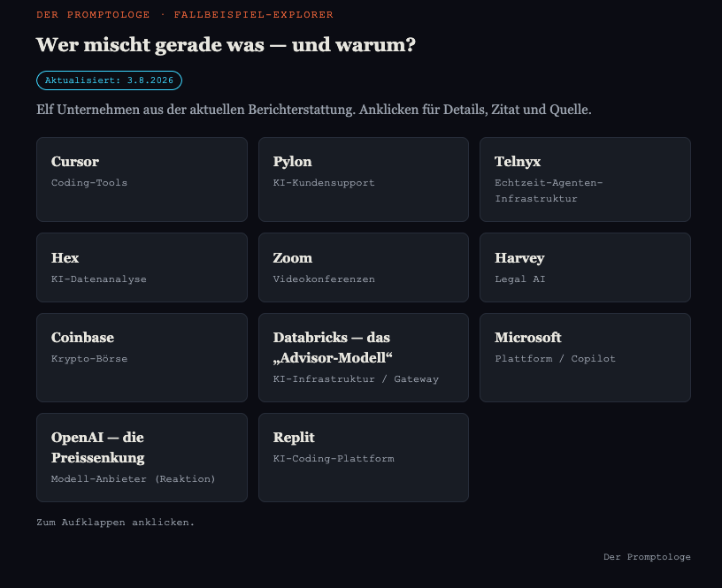Expand the Telnyx card
Viewport: 722px width, 588px height.
(585, 179)
